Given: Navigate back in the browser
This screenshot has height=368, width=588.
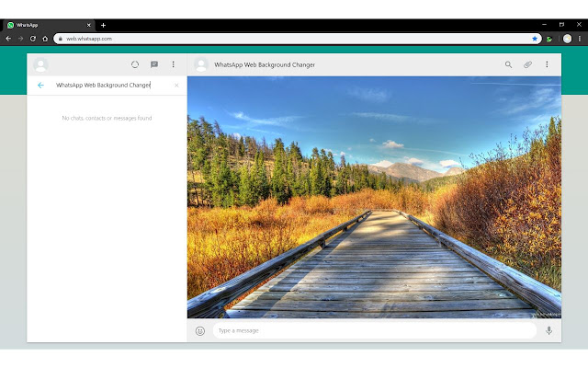Looking at the screenshot, I should [x=8, y=39].
